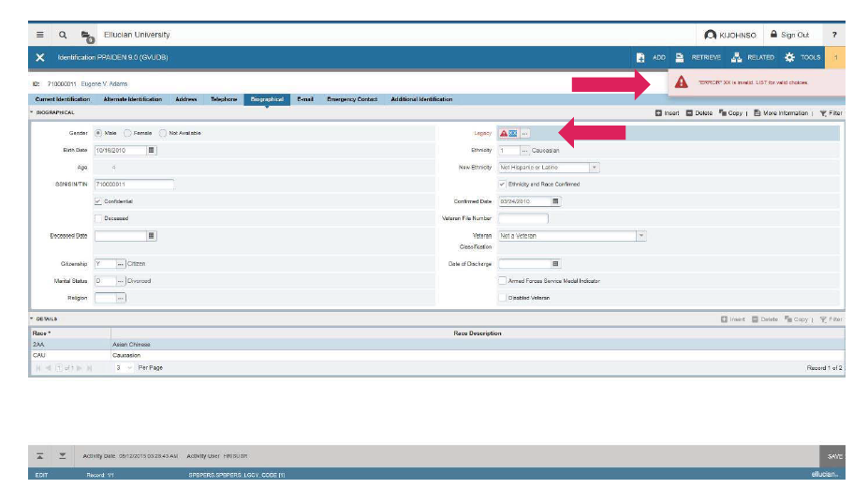
Task: Close the Identification page with X icon
Action: click(x=40, y=57)
